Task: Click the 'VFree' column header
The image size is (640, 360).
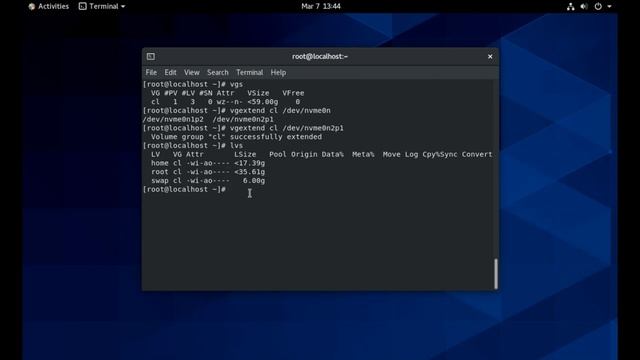Action: click(x=293, y=93)
